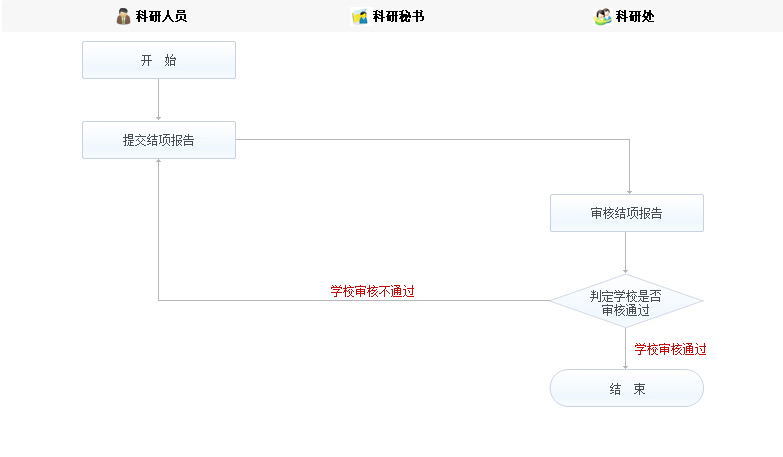Viewport: 783px width, 457px height.
Task: Open the 审核结项报告 step box
Action: pyautogui.click(x=626, y=213)
